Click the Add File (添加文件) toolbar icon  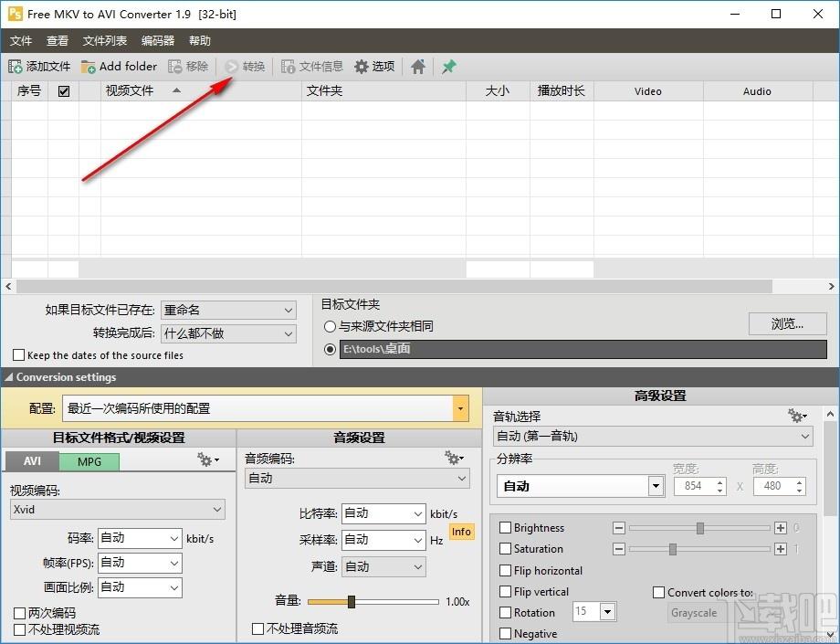[16, 67]
